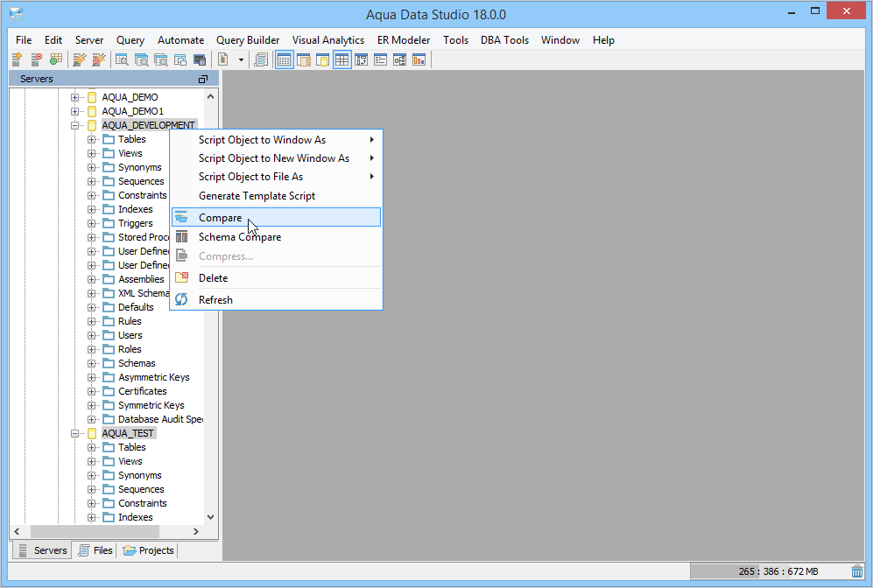Click the second query window magnifier icon
Image resolution: width=873 pixels, height=588 pixels.
pos(142,59)
